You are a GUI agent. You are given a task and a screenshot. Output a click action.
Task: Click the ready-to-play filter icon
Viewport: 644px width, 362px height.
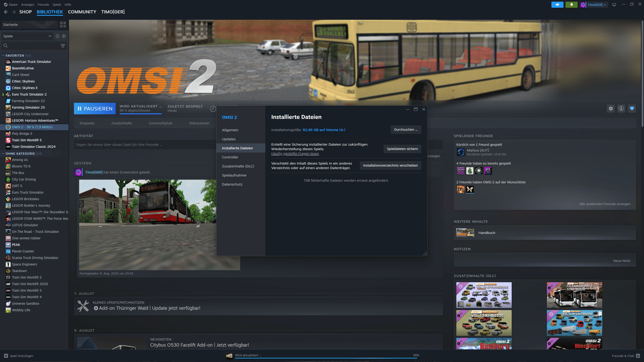(64, 36)
